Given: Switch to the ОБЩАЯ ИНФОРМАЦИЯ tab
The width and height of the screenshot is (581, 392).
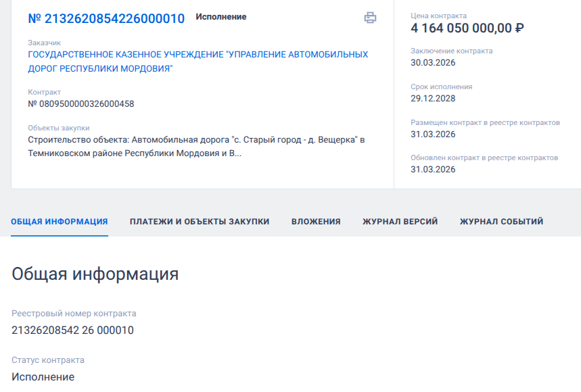Looking at the screenshot, I should pos(60,222).
